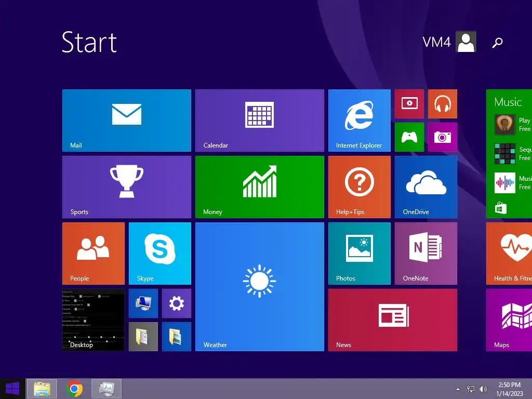Click the Windows Start button
The image size is (532, 399).
12,389
